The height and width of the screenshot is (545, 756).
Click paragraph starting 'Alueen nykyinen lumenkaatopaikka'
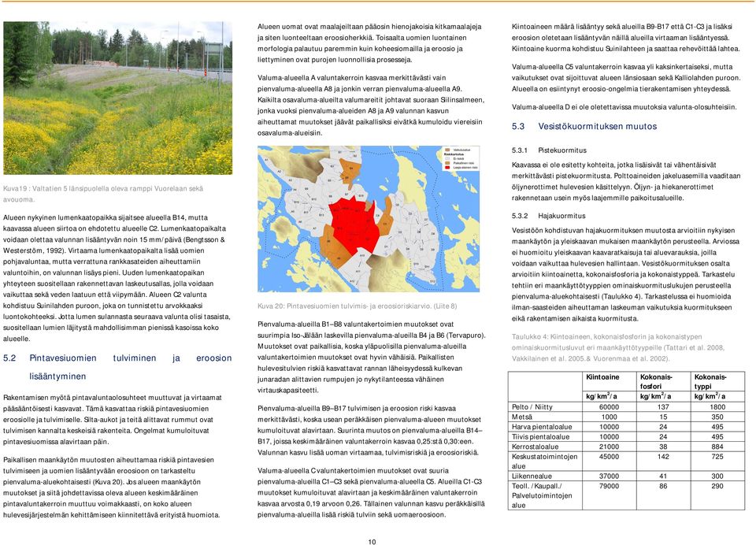point(117,278)
